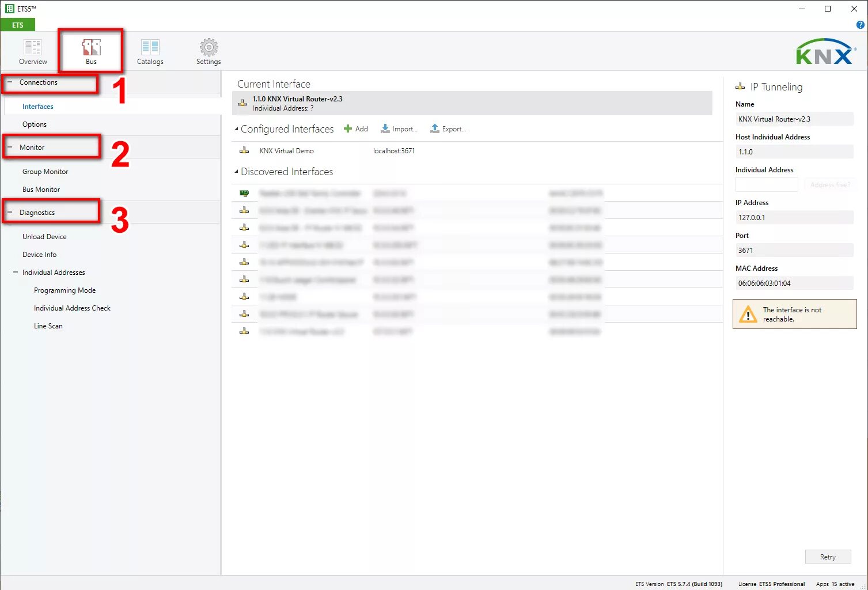Click the Port field 3671
Screen dimensions: 868x590
(794, 250)
